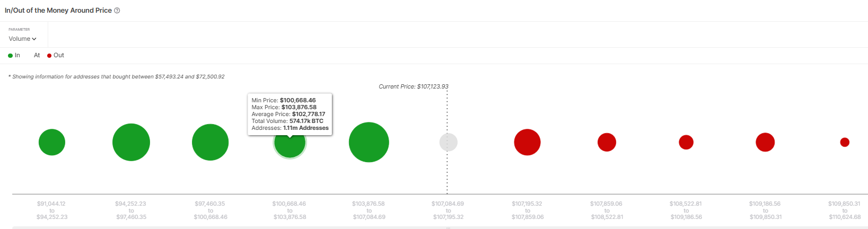Image resolution: width=868 pixels, height=229 pixels.
Task: Click green bubble for $91,044.12 to $94,252.23
Action: tap(52, 142)
